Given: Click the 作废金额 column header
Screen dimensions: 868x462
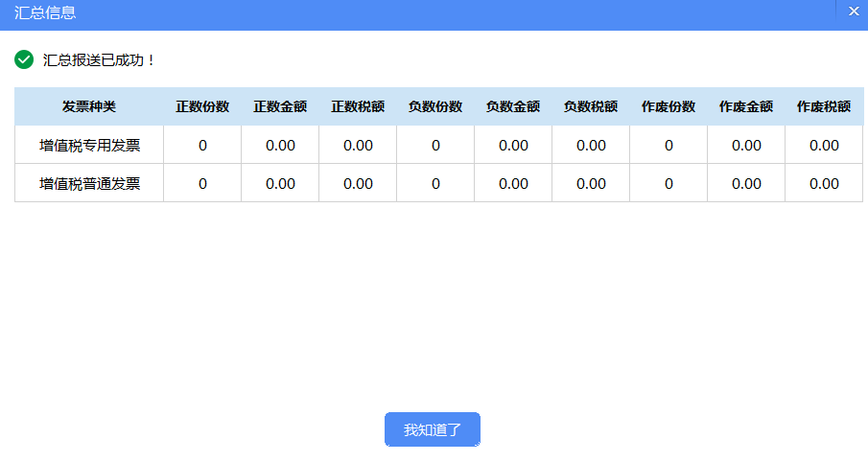Looking at the screenshot, I should click(746, 106).
